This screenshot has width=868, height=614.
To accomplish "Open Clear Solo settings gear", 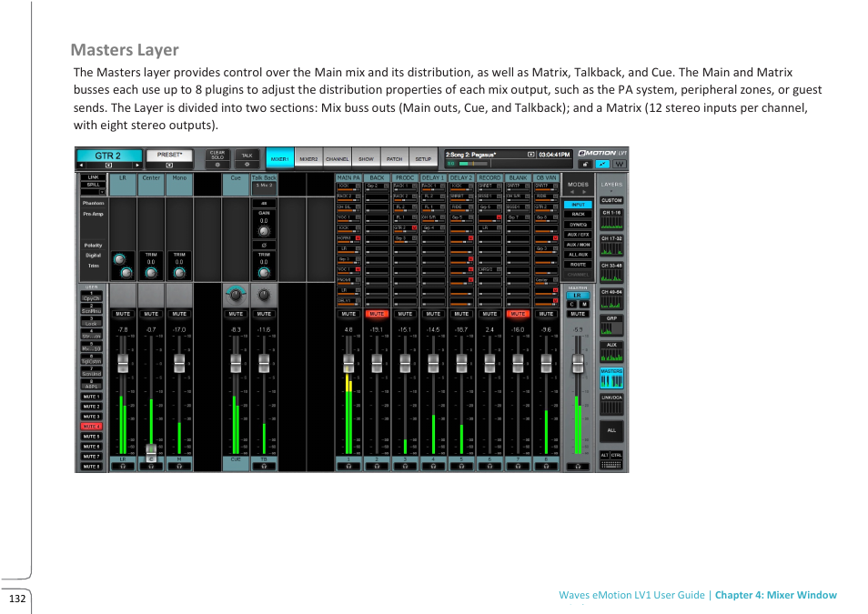I will point(217,165).
